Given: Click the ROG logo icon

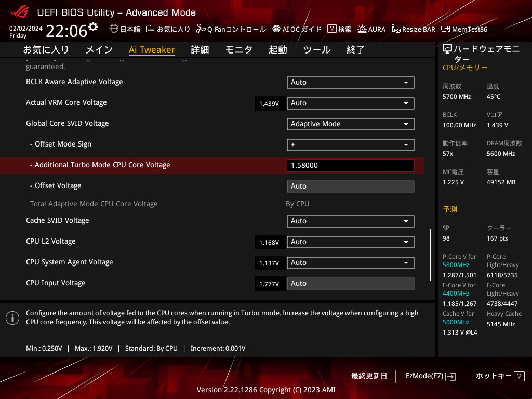Looking at the screenshot, I should point(20,12).
